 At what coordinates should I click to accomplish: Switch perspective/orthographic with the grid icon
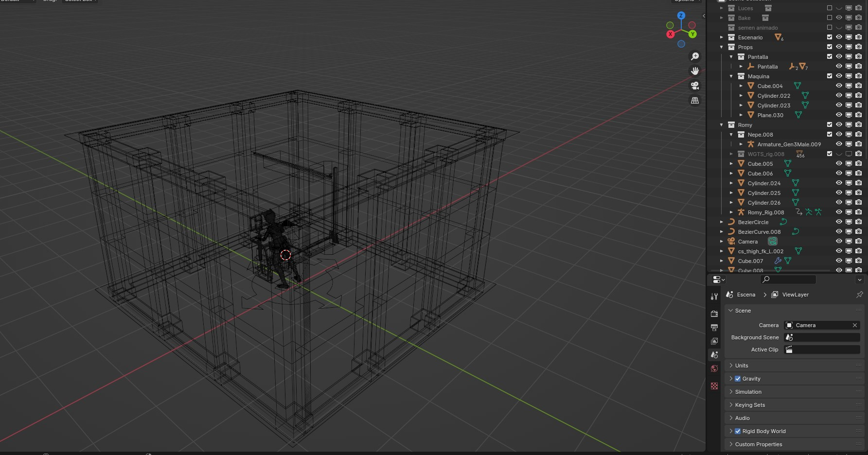695,100
